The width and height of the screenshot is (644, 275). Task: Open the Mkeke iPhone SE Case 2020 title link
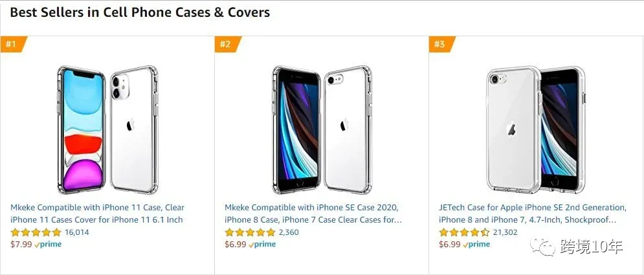[313, 214]
